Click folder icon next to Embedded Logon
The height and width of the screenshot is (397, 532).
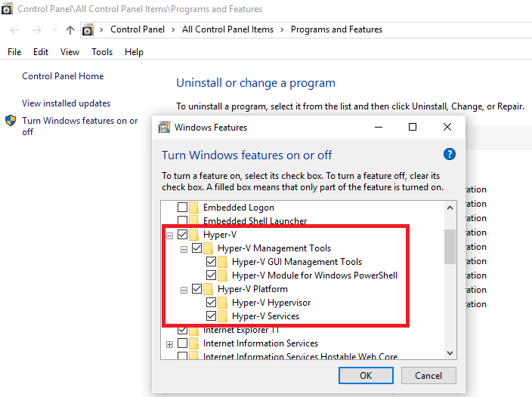click(x=193, y=207)
